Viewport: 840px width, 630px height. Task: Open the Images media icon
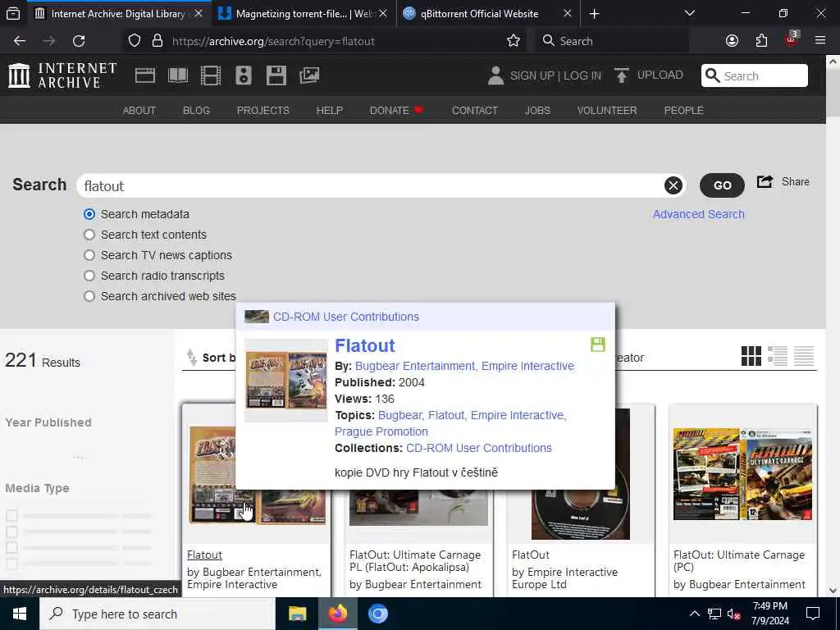coord(309,75)
